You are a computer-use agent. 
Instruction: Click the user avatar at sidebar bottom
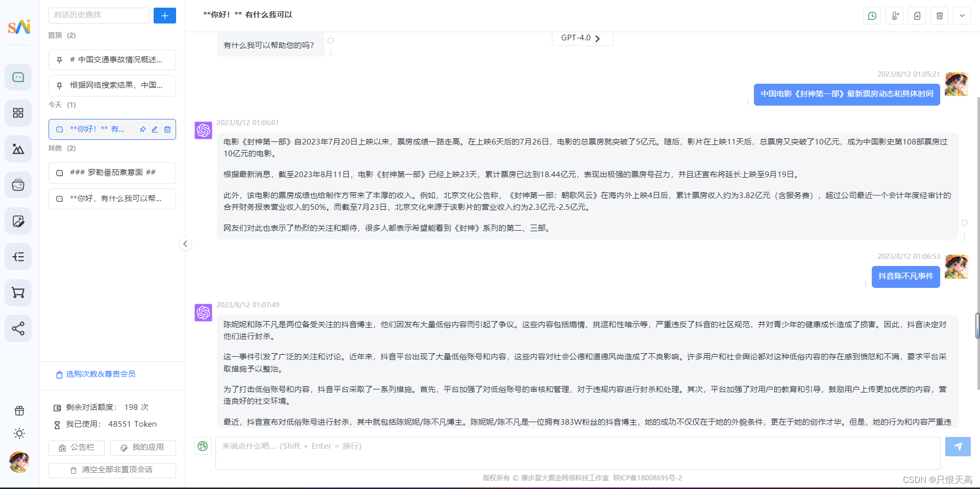click(x=19, y=462)
